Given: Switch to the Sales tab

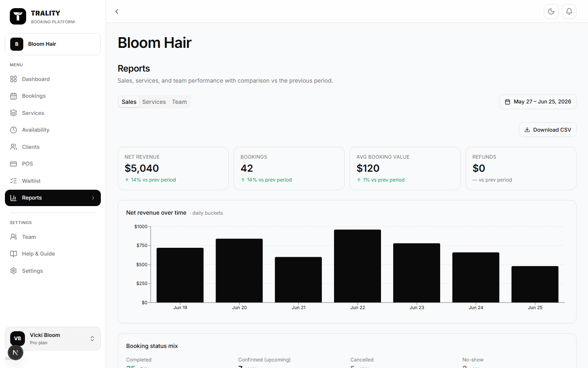Looking at the screenshot, I should (129, 102).
